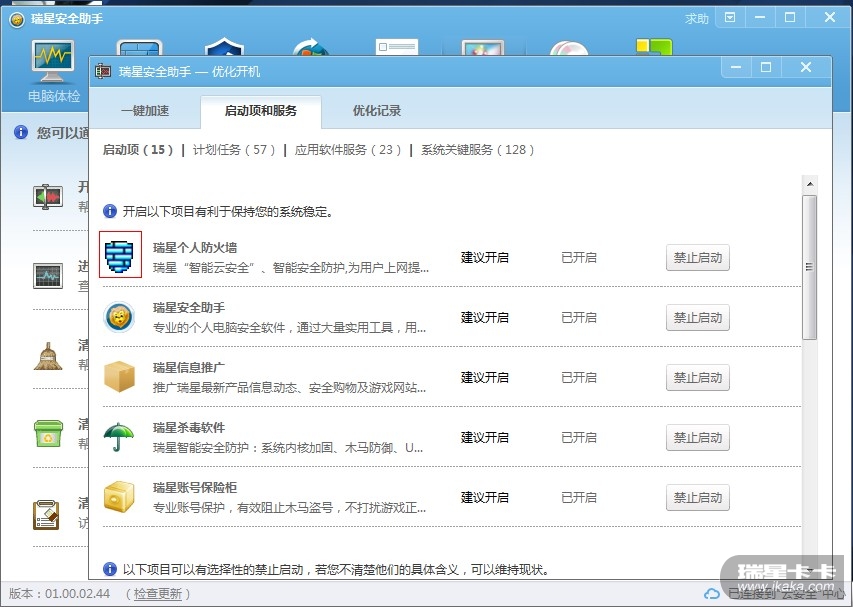Switch to the 优化记录 tab

tap(377, 111)
